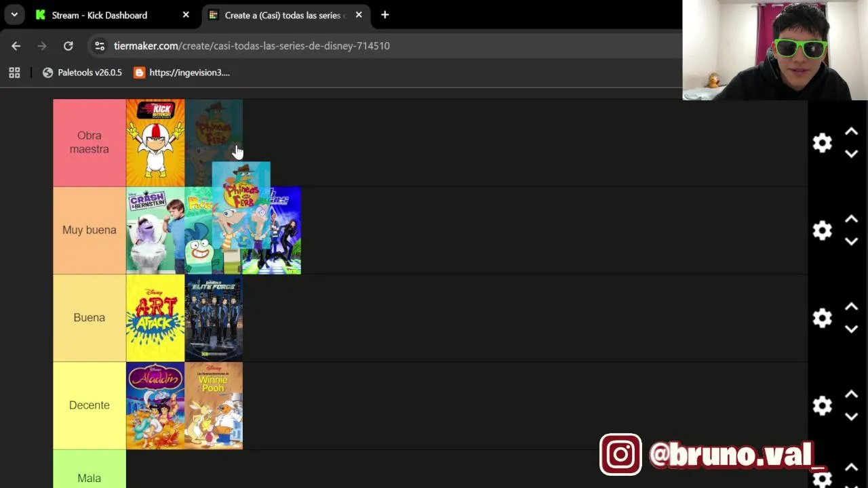
Task: Open the tab search dropdown
Action: (x=14, y=15)
